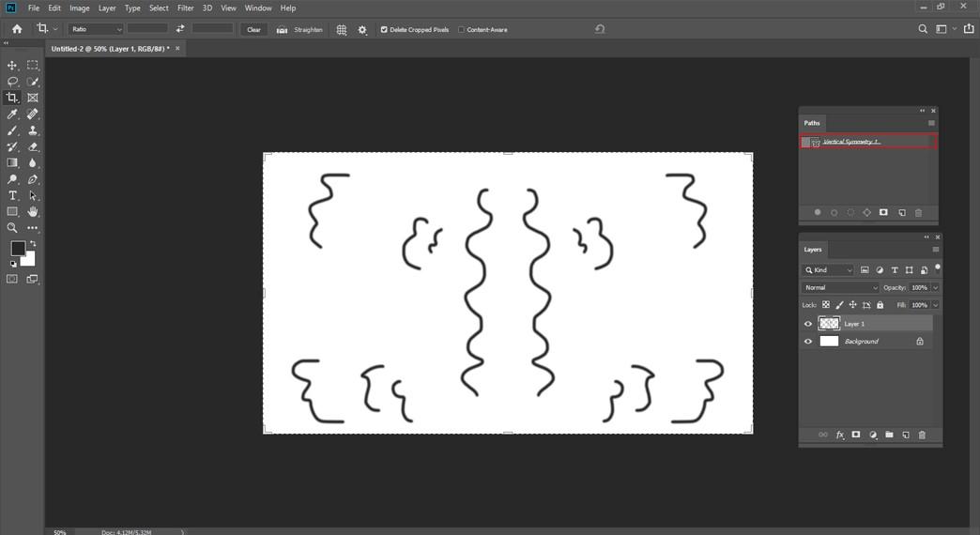
Task: Select the Rectangular Marquee tool
Action: pos(33,65)
